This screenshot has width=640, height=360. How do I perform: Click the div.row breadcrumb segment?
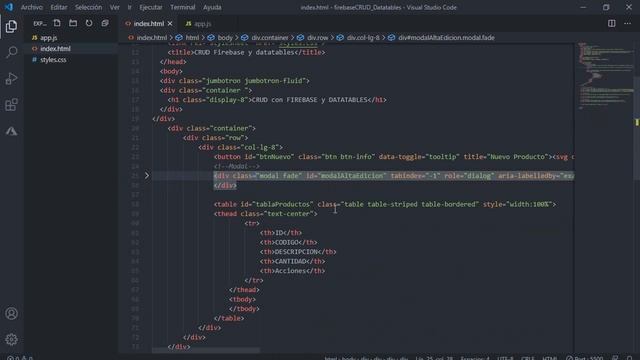318,38
